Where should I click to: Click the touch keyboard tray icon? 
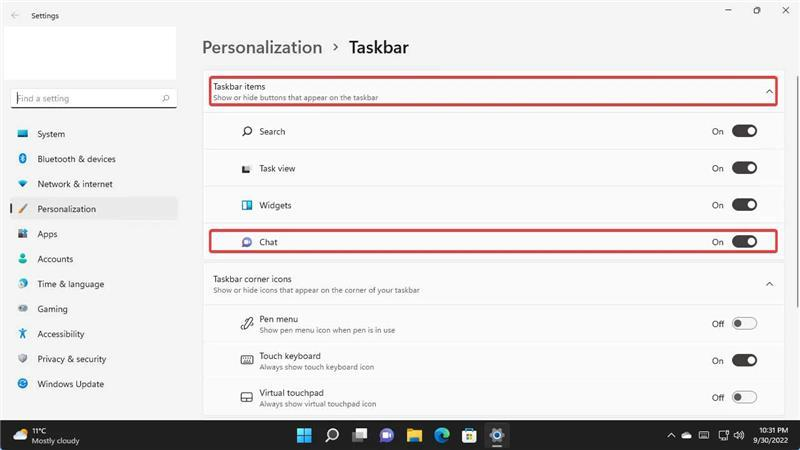(704, 435)
